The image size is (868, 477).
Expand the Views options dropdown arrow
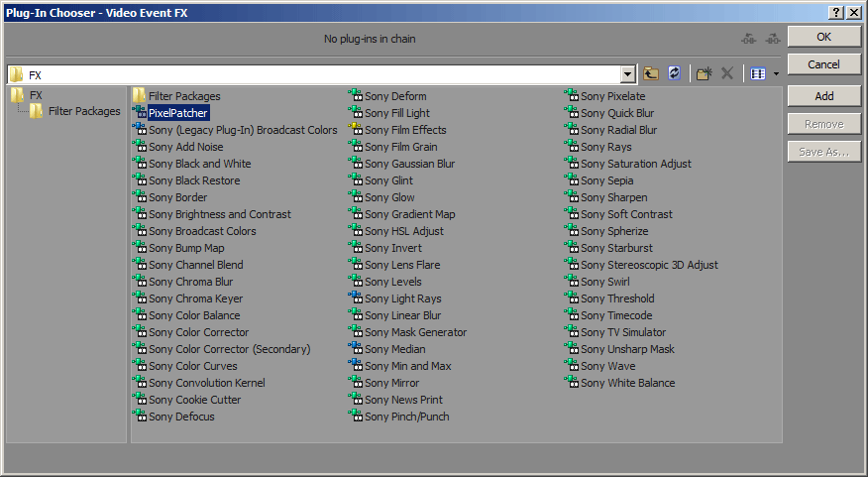pyautogui.click(x=776, y=74)
